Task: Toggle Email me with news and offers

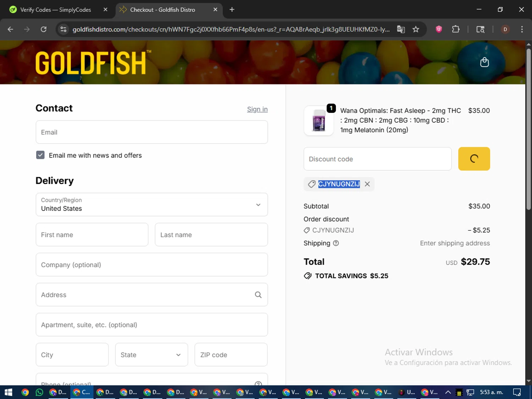Action: click(x=40, y=155)
